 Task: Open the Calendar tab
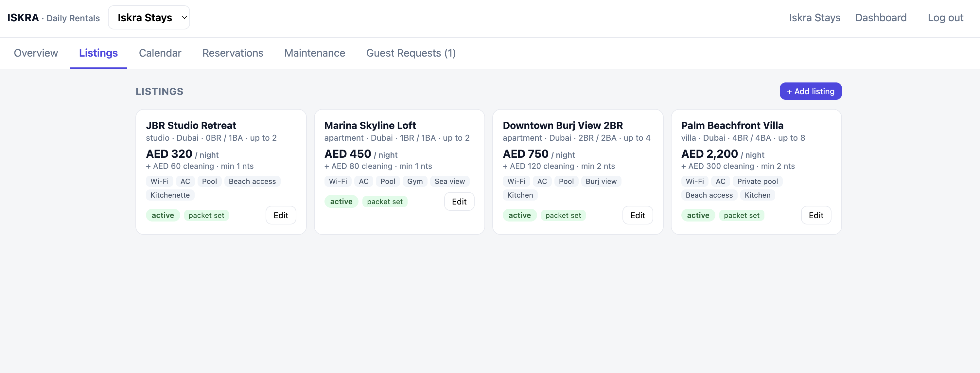(160, 53)
